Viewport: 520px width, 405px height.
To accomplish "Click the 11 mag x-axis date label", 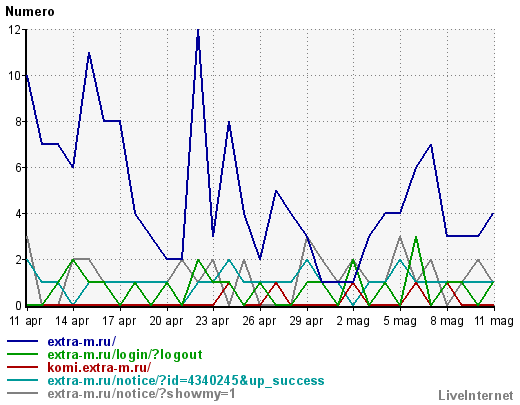I will click(x=494, y=321).
